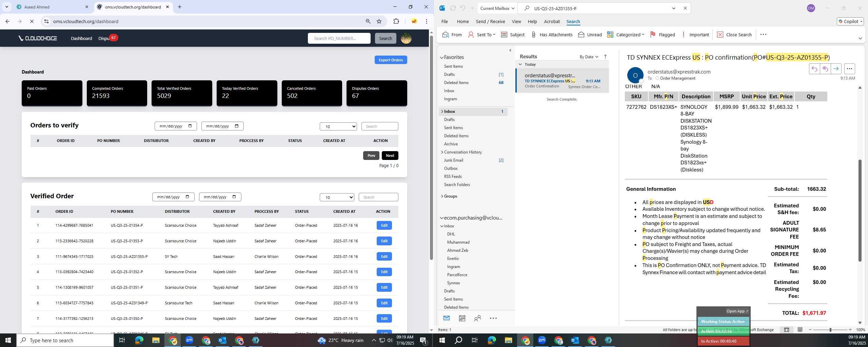Click CloudChoice logo
The image size is (868, 347).
click(x=38, y=38)
